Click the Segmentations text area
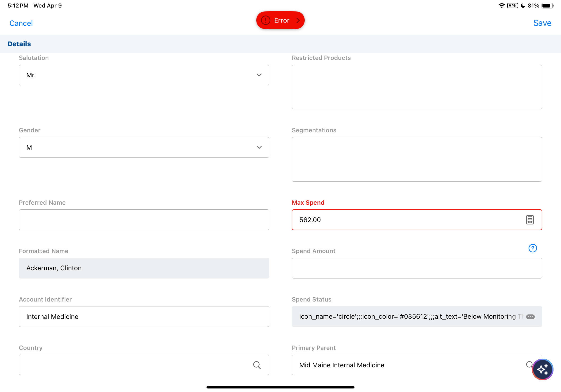The image size is (561, 392). point(417,159)
